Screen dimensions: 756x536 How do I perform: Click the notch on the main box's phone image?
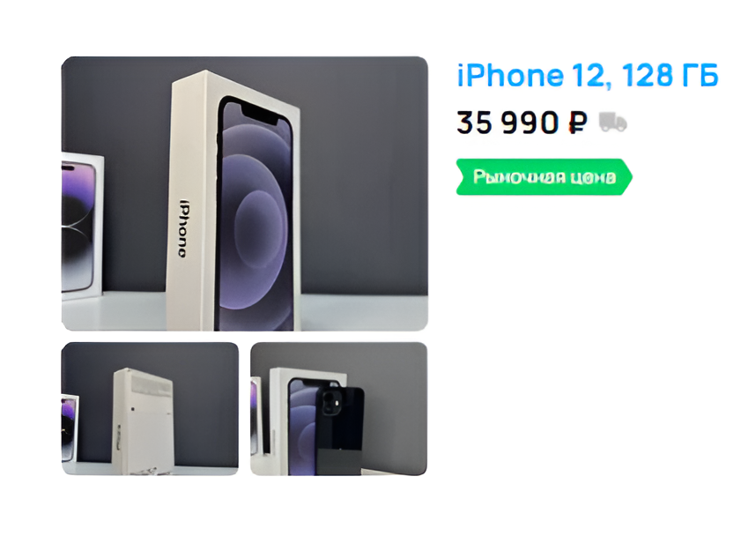click(x=259, y=115)
